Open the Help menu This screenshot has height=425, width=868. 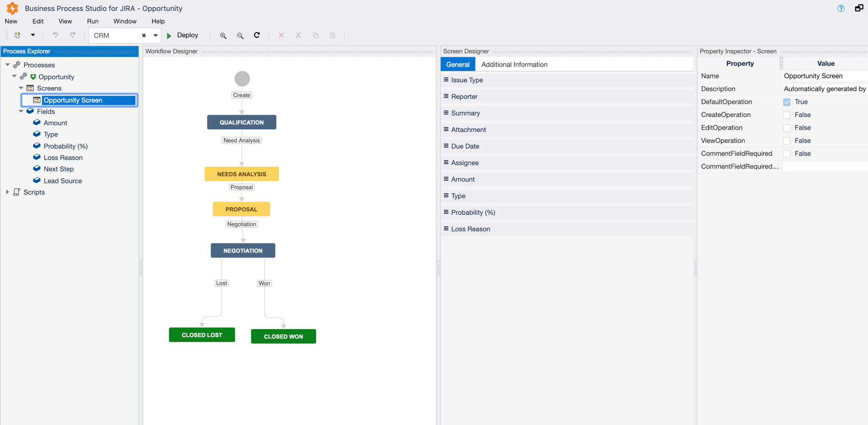tap(158, 21)
